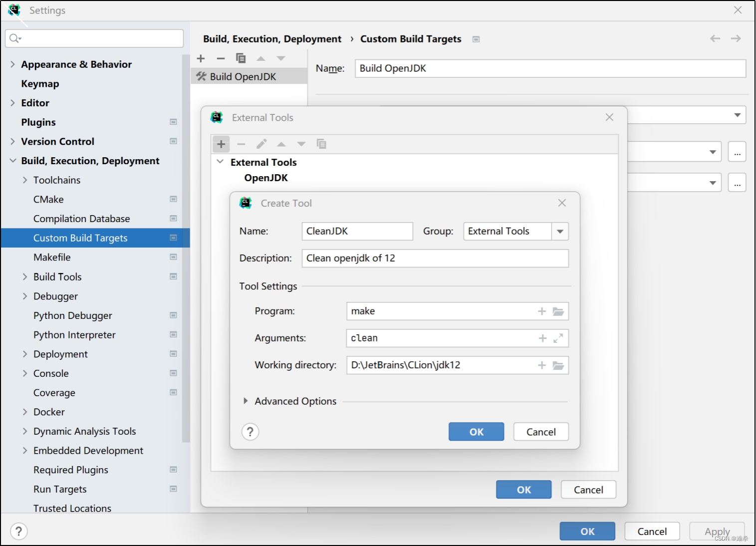Expand Appearance & Behavior settings
The width and height of the screenshot is (756, 546).
tap(12, 64)
